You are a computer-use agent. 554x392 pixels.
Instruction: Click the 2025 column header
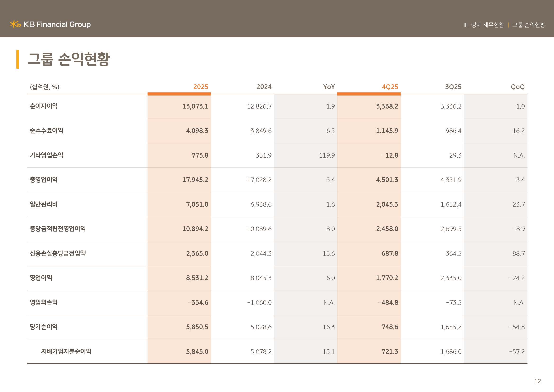pyautogui.click(x=201, y=87)
